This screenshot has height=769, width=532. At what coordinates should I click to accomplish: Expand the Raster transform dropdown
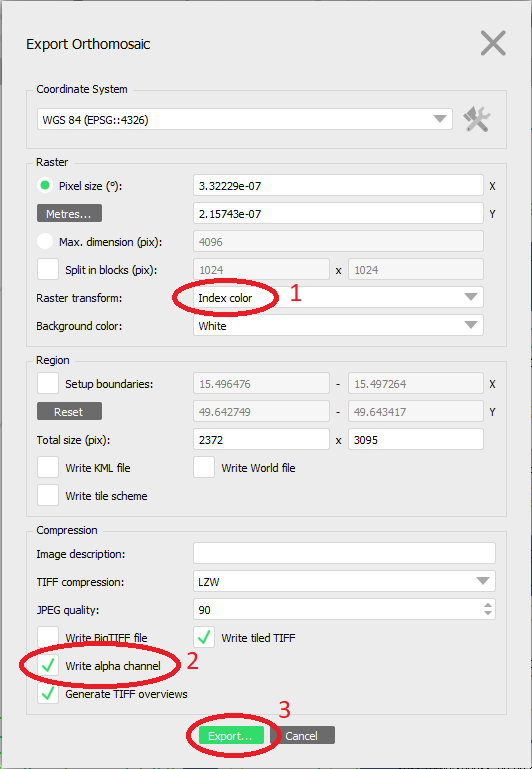point(338,297)
